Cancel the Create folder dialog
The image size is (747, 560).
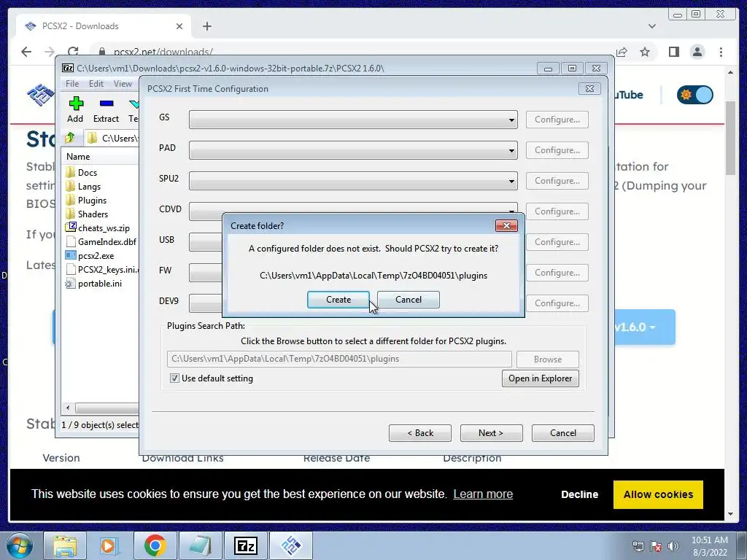click(409, 300)
